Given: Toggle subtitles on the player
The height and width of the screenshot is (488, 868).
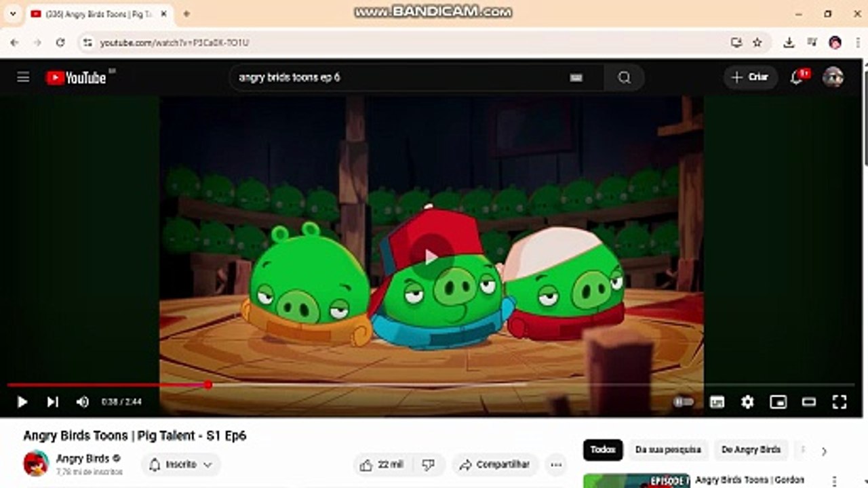Looking at the screenshot, I should click(717, 402).
